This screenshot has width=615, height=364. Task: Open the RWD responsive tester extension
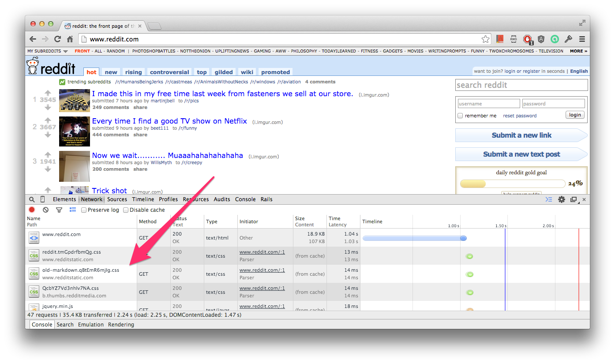tap(514, 39)
